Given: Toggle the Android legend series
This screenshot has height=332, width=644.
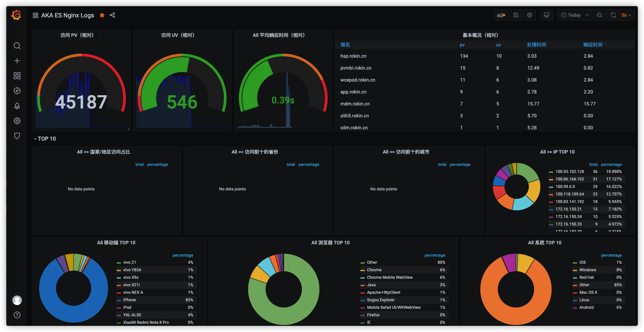Looking at the screenshot, I should point(586,307).
